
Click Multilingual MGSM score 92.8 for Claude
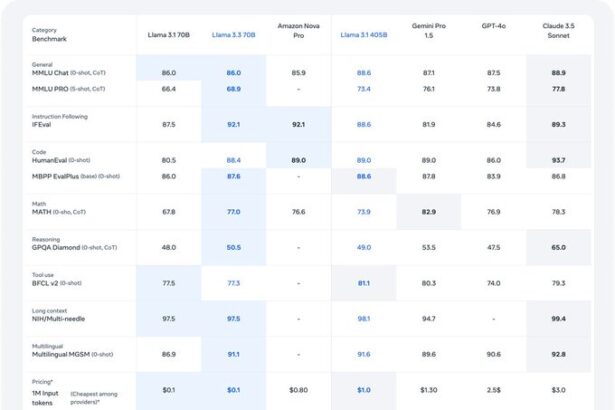(x=559, y=354)
